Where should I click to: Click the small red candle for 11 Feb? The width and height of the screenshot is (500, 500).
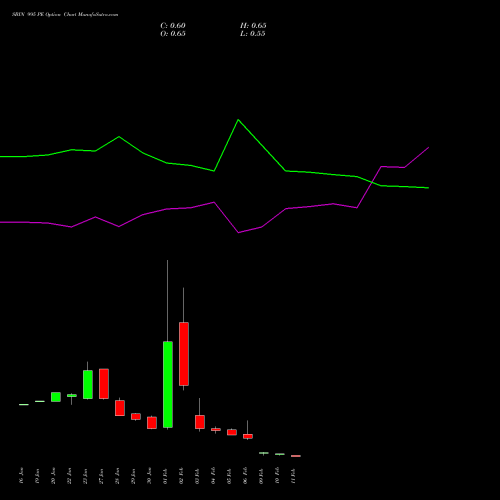pyautogui.click(x=296, y=456)
